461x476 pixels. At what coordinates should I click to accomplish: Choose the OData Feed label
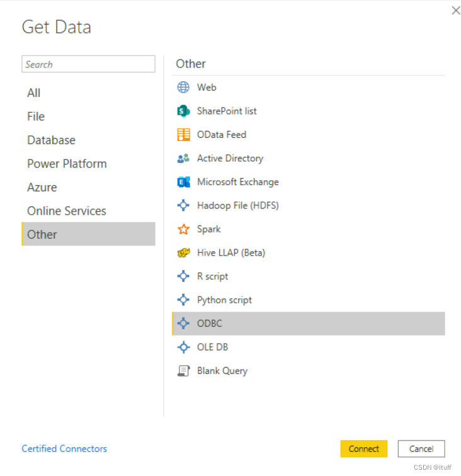(x=222, y=135)
